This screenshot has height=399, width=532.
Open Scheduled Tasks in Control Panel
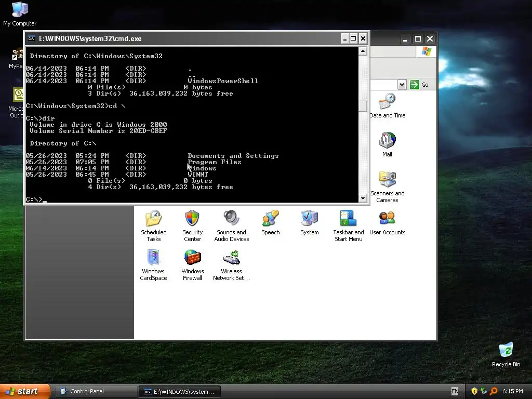point(153,225)
